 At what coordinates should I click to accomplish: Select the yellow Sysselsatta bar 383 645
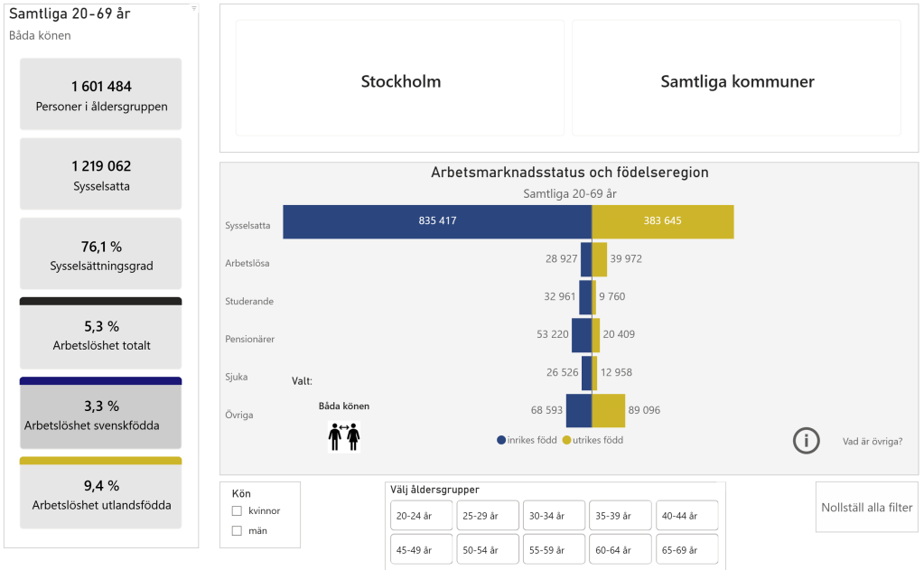point(662,221)
